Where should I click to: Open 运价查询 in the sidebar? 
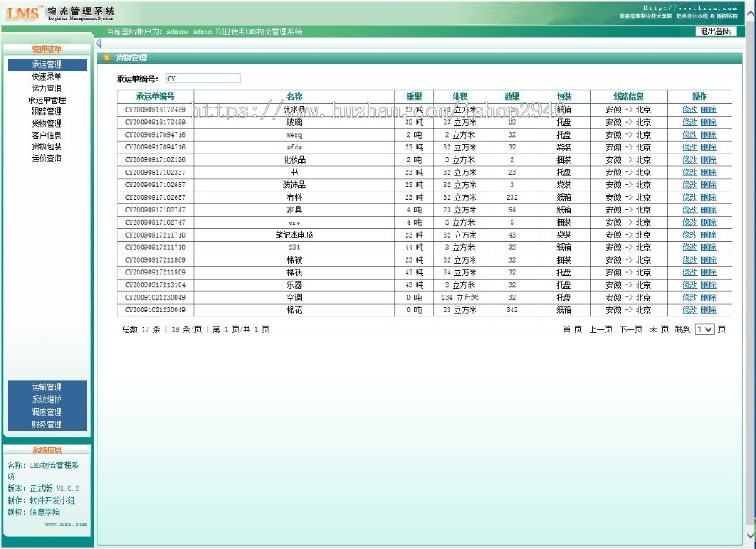pyautogui.click(x=47, y=158)
